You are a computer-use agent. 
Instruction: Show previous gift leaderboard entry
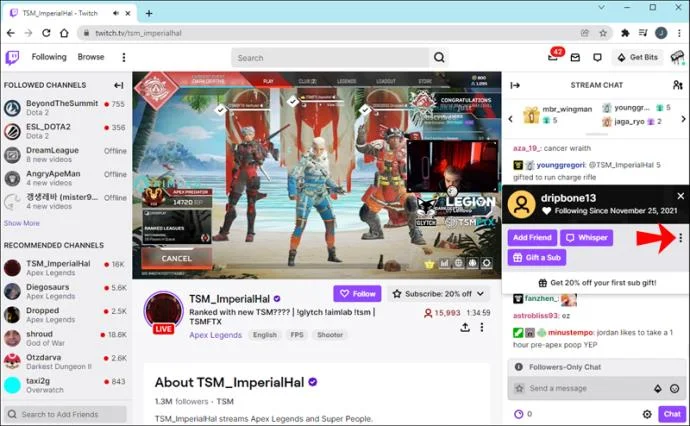point(510,119)
